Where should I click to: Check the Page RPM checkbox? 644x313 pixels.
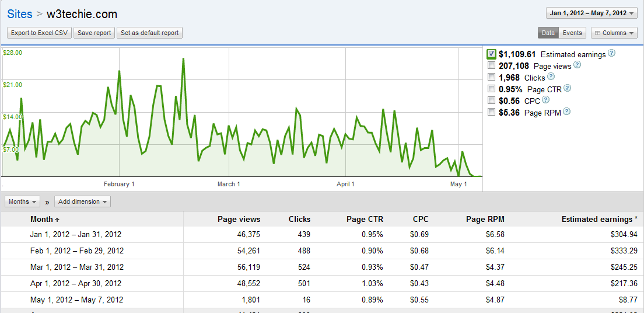492,112
